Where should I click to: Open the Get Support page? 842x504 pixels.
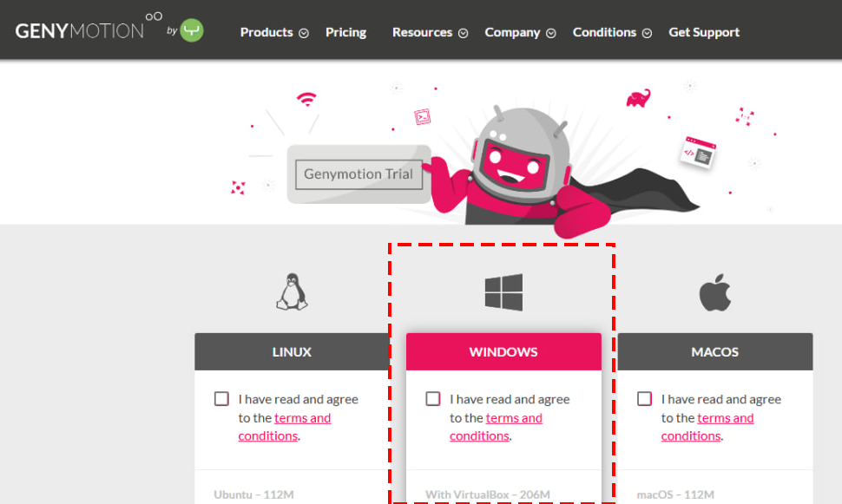point(703,32)
